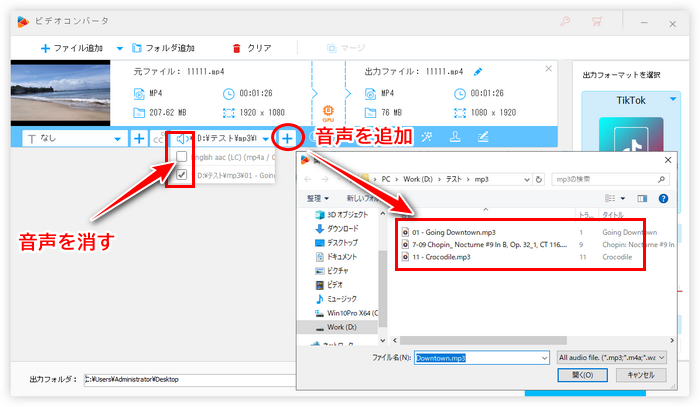Click Work (D:) in the address breadcrumb
The image size is (700, 407).
[418, 179]
